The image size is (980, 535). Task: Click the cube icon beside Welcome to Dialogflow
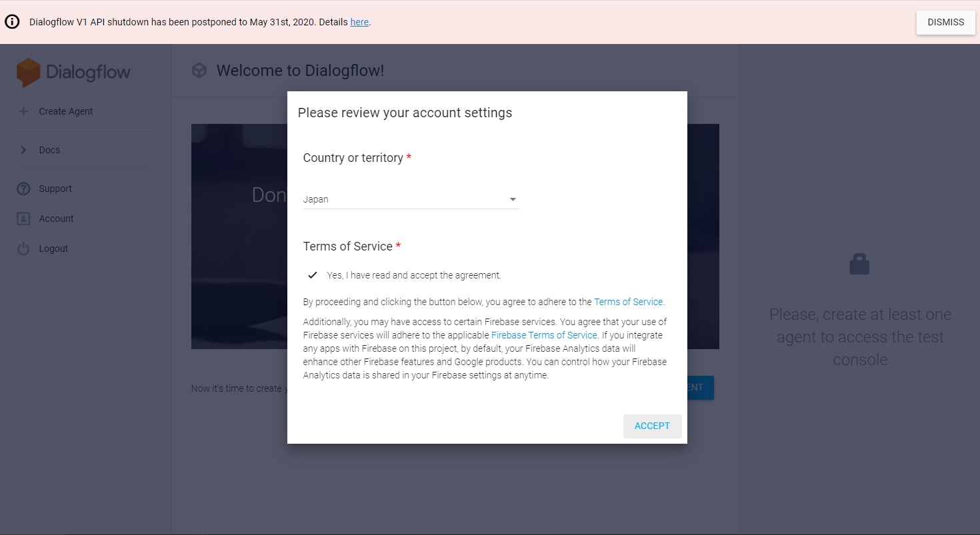(x=199, y=71)
